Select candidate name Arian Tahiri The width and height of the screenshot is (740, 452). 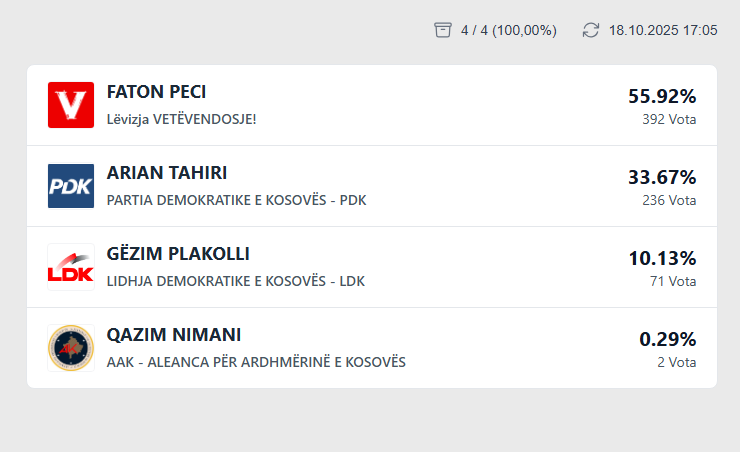[x=160, y=173]
